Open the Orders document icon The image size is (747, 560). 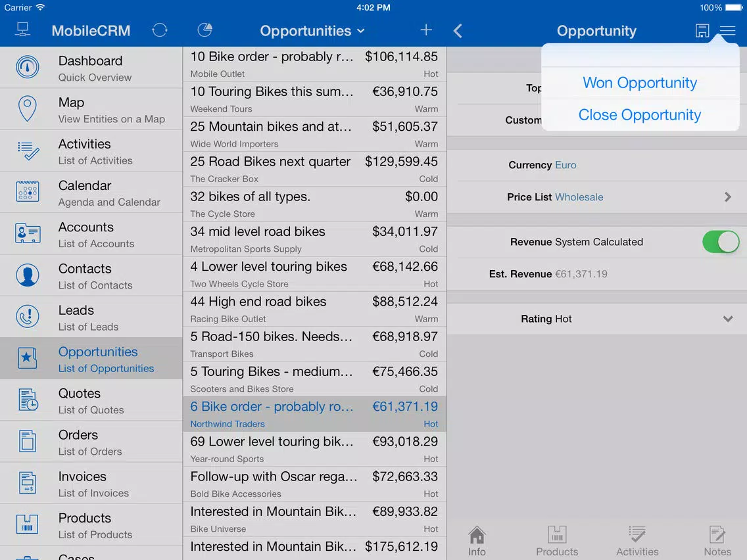click(27, 441)
